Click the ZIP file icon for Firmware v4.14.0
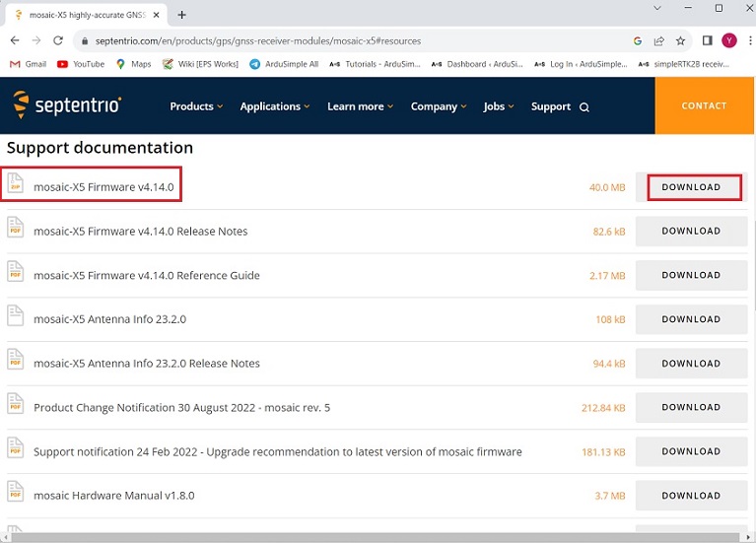This screenshot has width=756, height=543. point(15,186)
